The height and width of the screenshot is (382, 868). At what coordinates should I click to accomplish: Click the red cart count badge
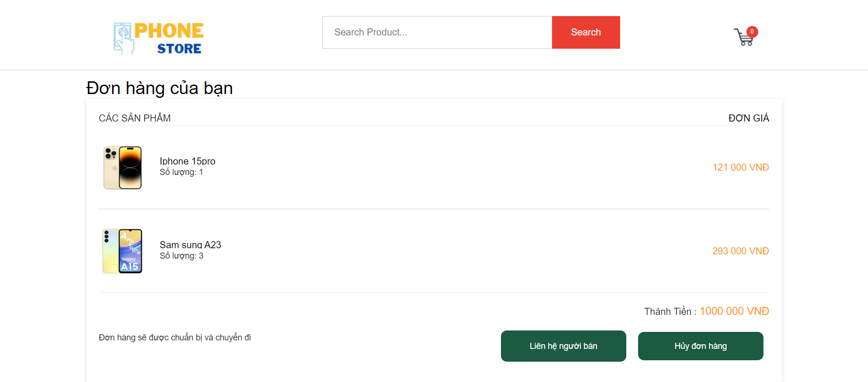point(752,32)
